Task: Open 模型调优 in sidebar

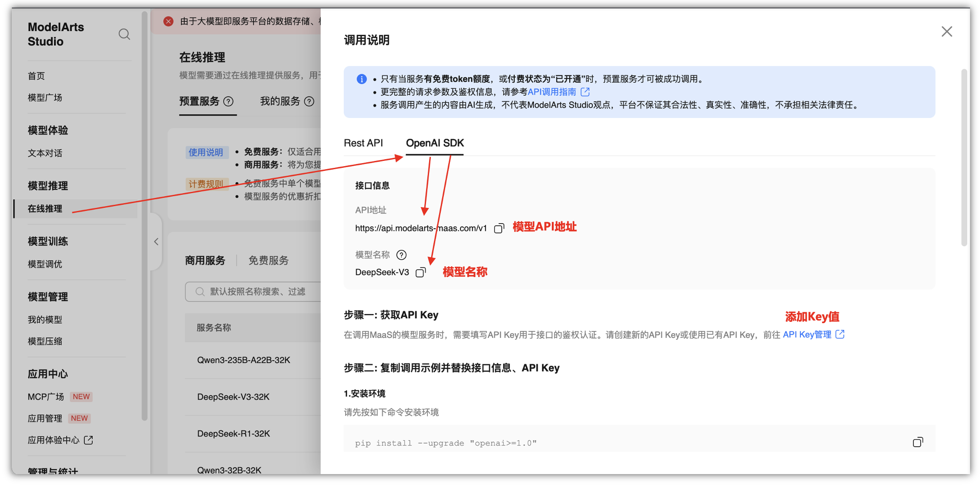Action: pos(45,264)
